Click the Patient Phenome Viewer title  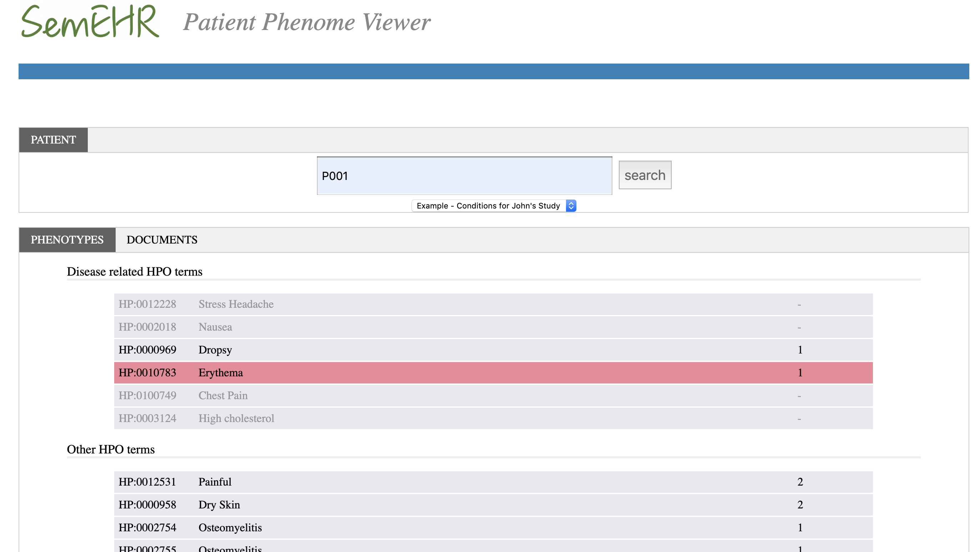[307, 22]
